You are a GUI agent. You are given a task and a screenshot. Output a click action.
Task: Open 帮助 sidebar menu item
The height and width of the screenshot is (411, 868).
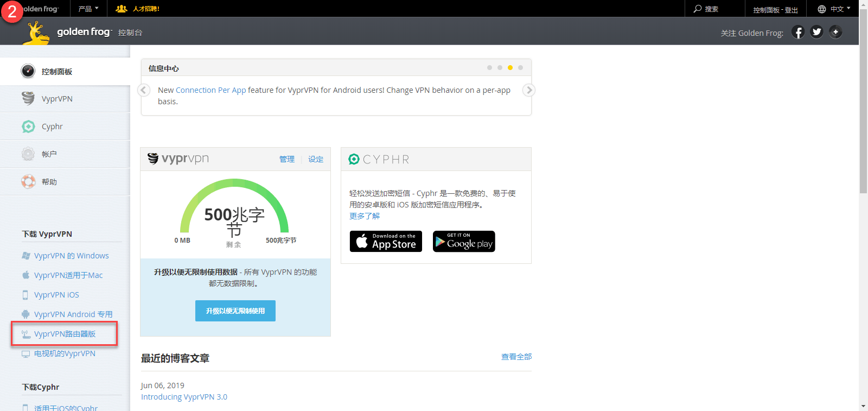coord(65,182)
